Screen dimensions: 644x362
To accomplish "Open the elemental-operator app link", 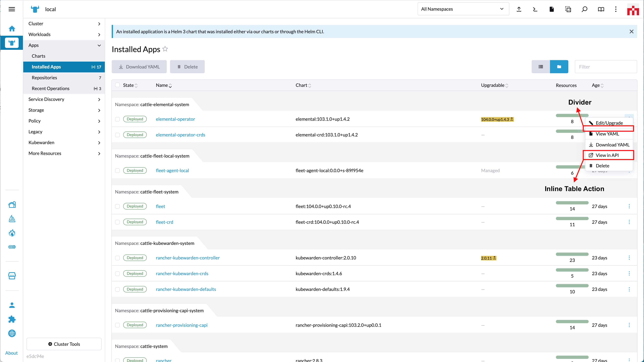I will [175, 119].
